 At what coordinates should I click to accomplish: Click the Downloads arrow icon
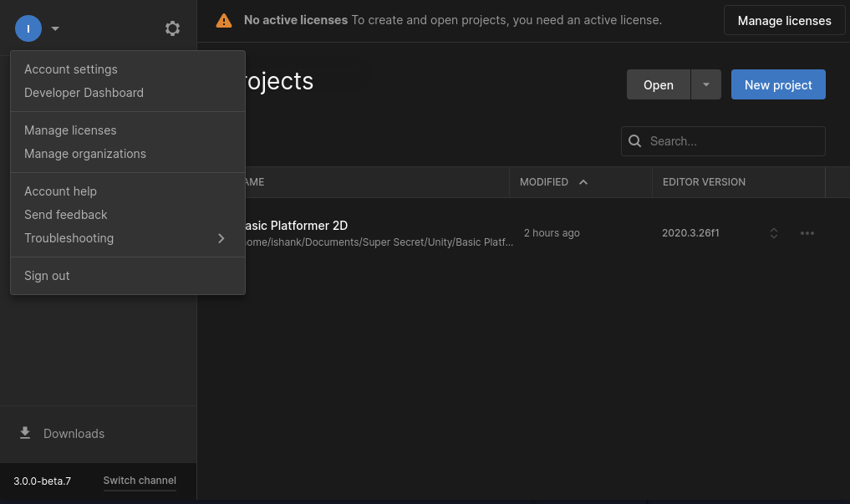click(x=25, y=433)
